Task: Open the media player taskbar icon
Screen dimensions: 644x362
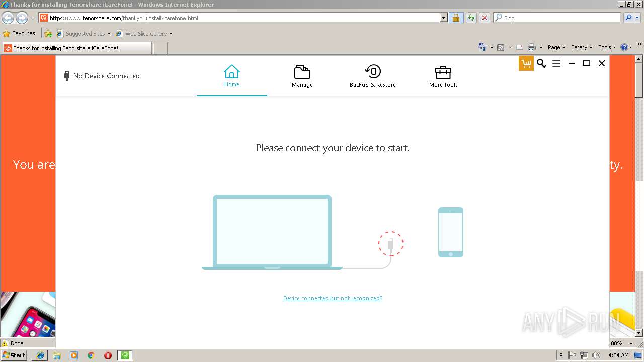Action: (74, 355)
